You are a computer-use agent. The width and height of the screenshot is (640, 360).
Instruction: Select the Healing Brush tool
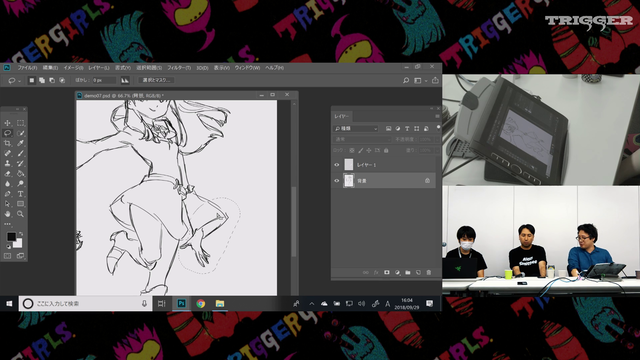click(x=7, y=153)
